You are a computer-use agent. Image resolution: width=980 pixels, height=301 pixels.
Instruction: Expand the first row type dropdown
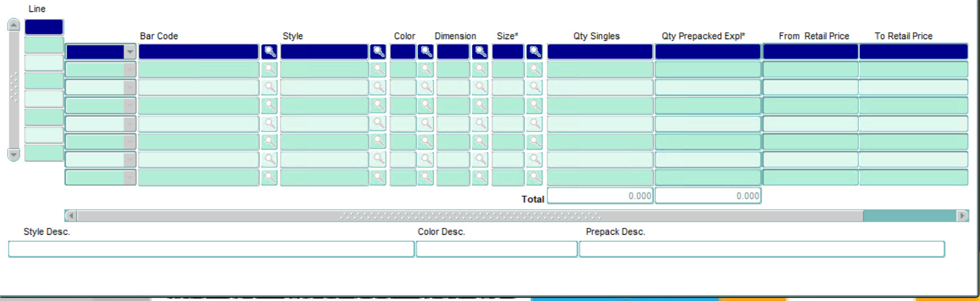(130, 52)
